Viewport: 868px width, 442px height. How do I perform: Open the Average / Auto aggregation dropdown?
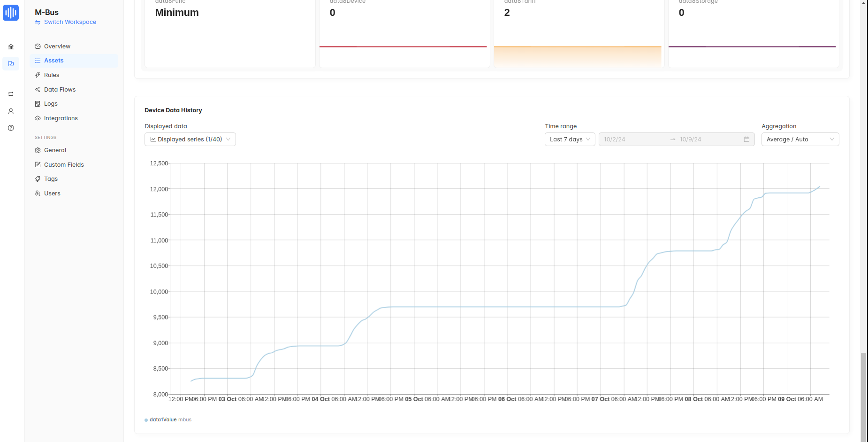[x=799, y=139]
